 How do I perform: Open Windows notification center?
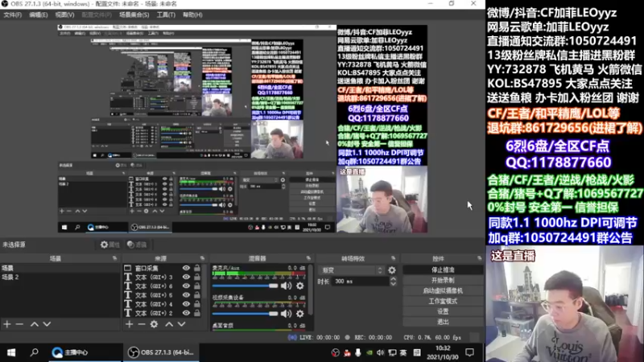coord(469,352)
